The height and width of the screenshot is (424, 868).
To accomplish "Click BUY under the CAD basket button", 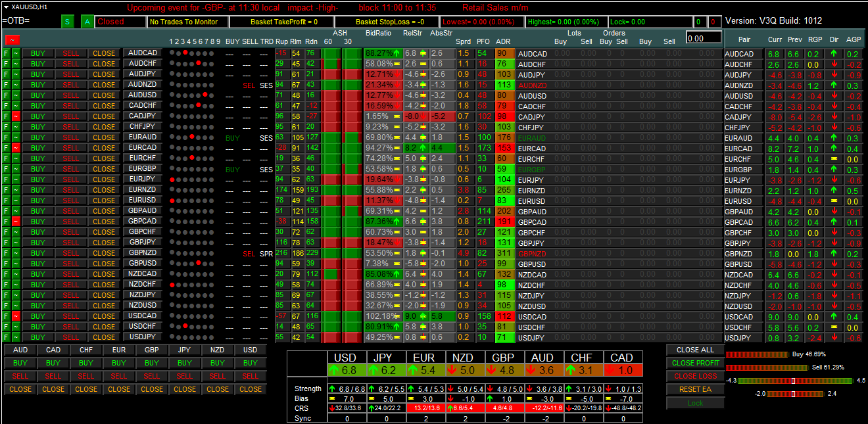I will point(53,363).
